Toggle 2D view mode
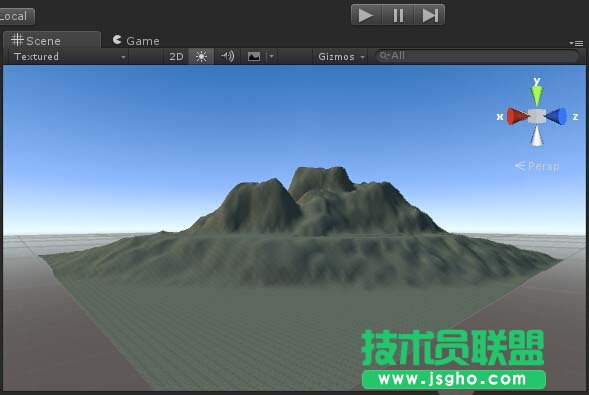Image resolution: width=589 pixels, height=395 pixels. point(176,57)
